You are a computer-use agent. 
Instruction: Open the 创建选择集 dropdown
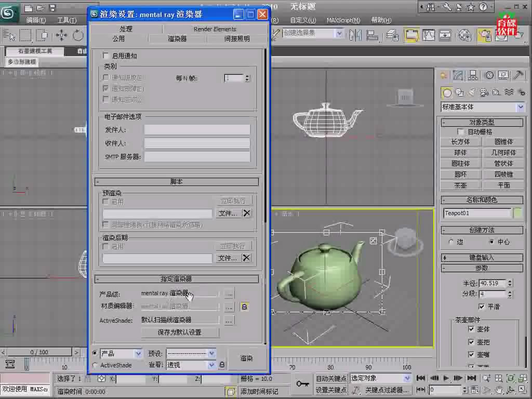tap(312, 33)
